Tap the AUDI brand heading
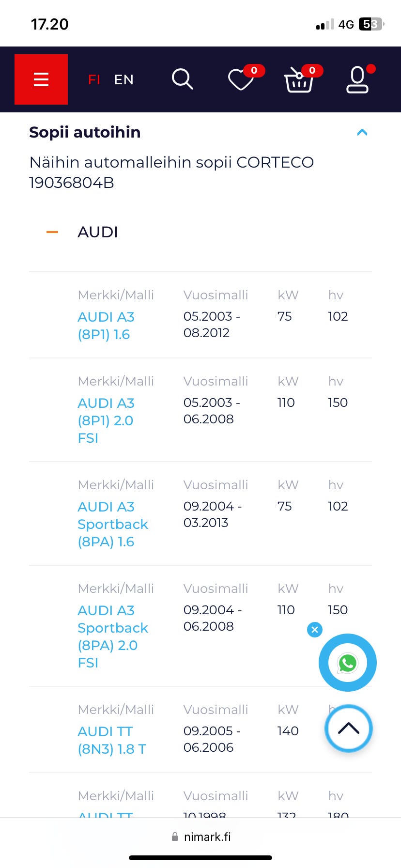 tap(98, 232)
